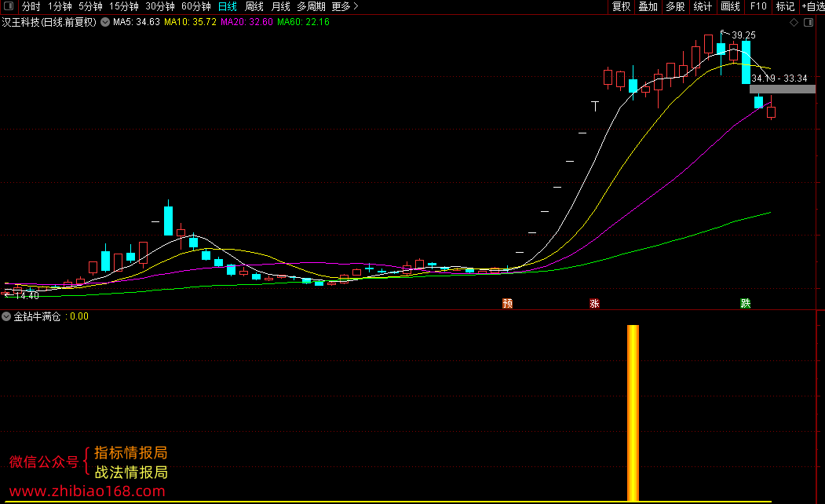Viewport: 825px width, 504px height.
Task: Expand the 更多 periods menu
Action: [345, 6]
